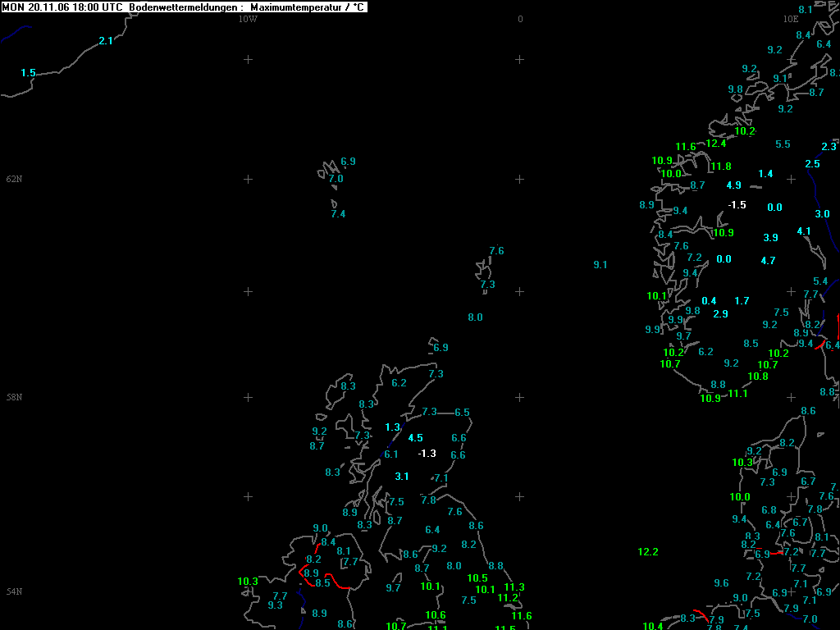This screenshot has width=840, height=630.
Task: Click the 11.3 green reading in eastern England
Action: point(514,587)
